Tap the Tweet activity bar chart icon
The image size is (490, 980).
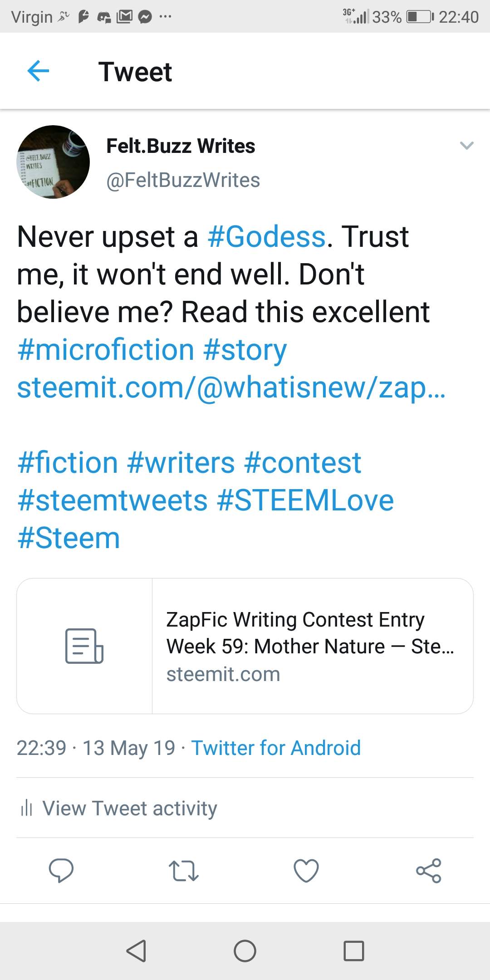coord(27,808)
